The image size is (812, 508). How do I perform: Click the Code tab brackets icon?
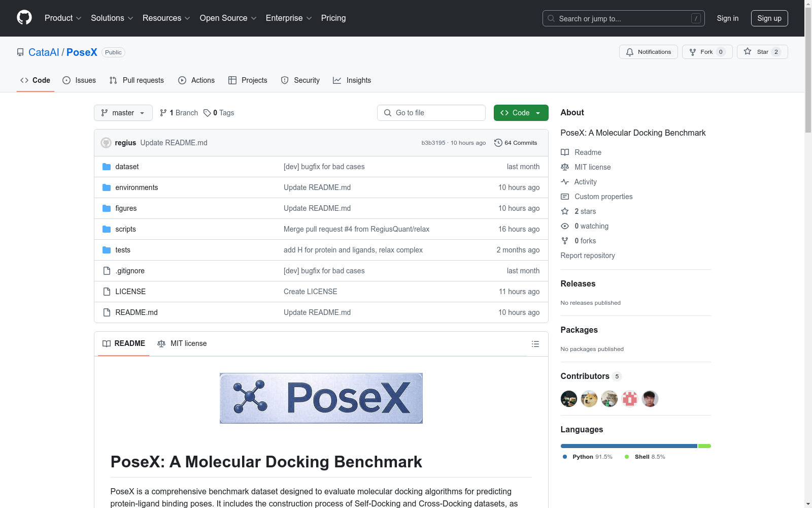click(24, 80)
